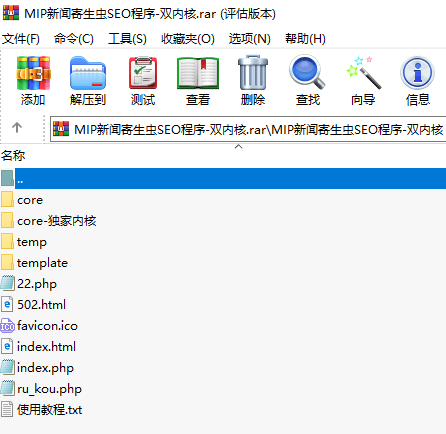The image size is (446, 434).
Task: Show archive 信息 (Info) icon
Action: pos(418,81)
